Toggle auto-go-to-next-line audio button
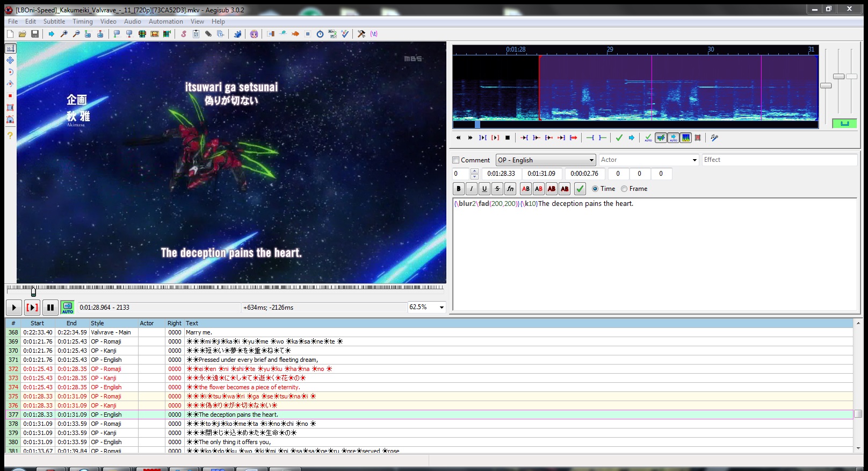868x471 pixels. tap(661, 138)
